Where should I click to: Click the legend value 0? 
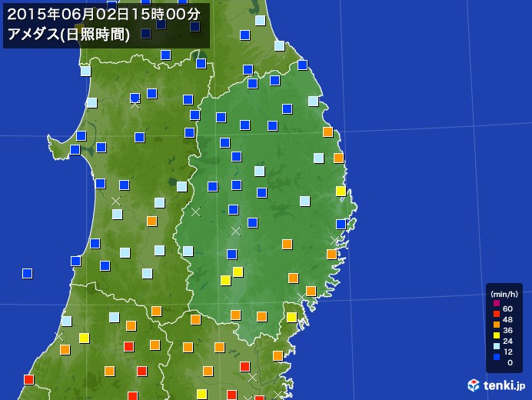coord(510,362)
